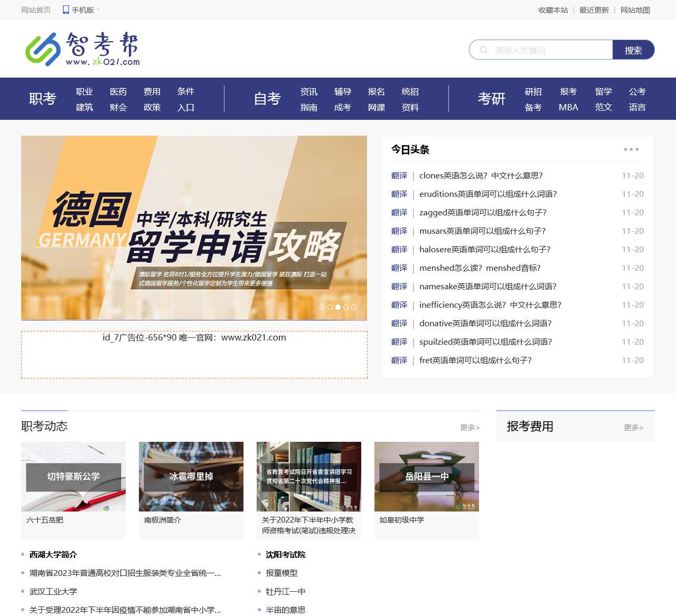This screenshot has width=676, height=616.
Task: Navigate to the 考研 section
Action: (x=492, y=99)
